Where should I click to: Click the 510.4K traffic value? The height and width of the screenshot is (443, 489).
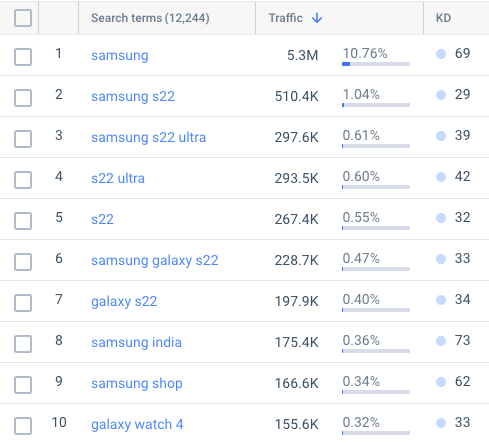coord(297,96)
